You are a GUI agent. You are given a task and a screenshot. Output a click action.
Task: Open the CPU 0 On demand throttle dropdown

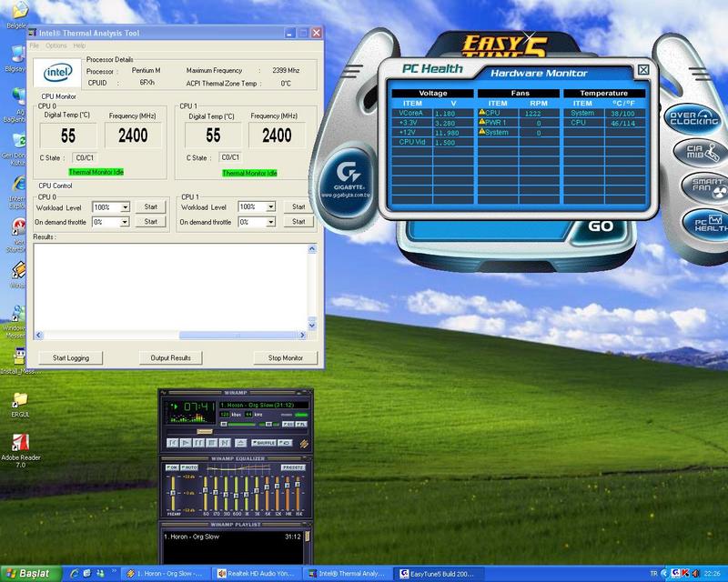(x=125, y=222)
